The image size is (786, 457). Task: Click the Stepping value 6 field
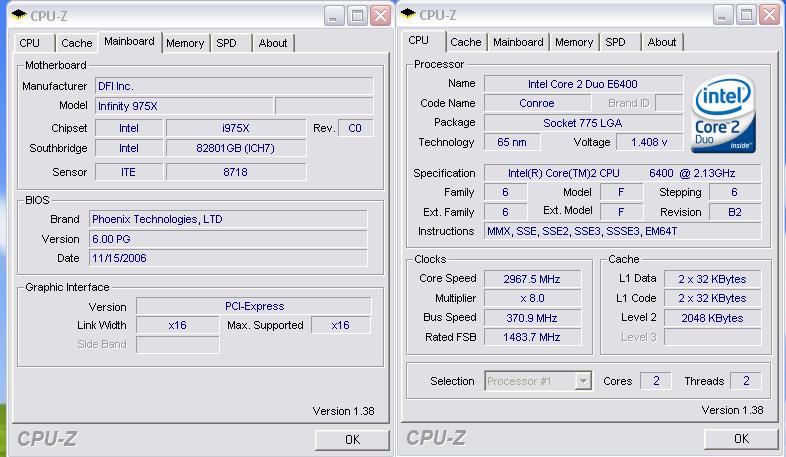coord(735,192)
